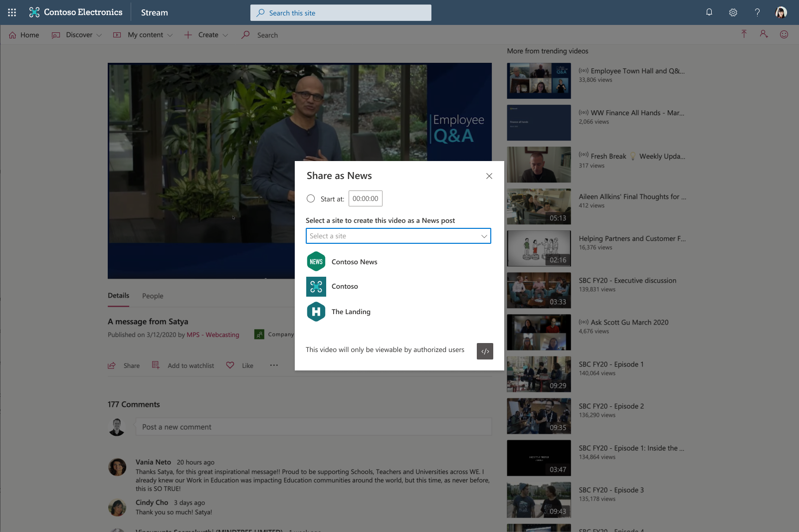This screenshot has height=532, width=799.
Task: Expand the My content menu
Action: (143, 35)
